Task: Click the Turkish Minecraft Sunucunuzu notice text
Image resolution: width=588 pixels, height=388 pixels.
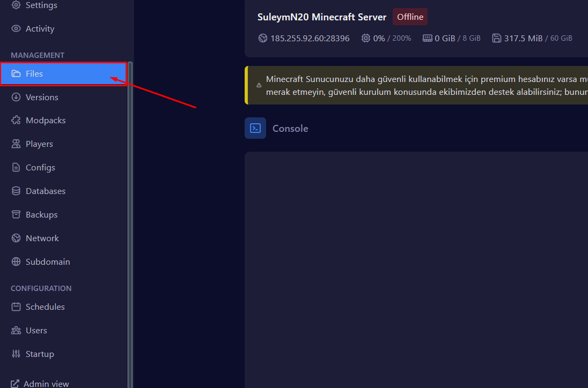Action: (x=427, y=85)
